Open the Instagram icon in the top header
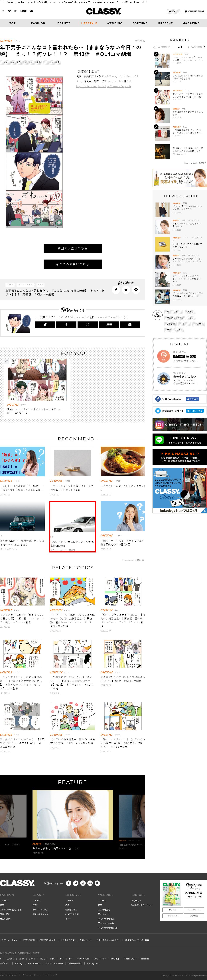Viewport: 207px width, 980px height. click(16, 11)
